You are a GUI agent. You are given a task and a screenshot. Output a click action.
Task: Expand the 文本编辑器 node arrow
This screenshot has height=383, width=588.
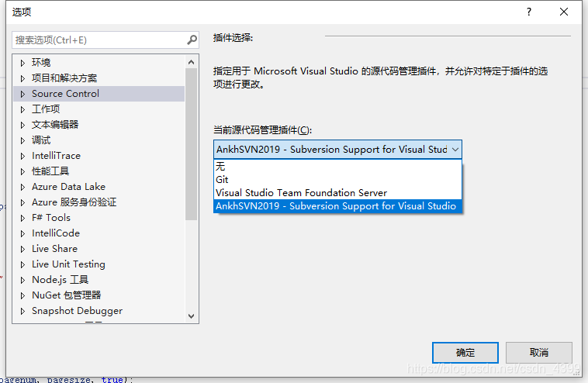22,125
